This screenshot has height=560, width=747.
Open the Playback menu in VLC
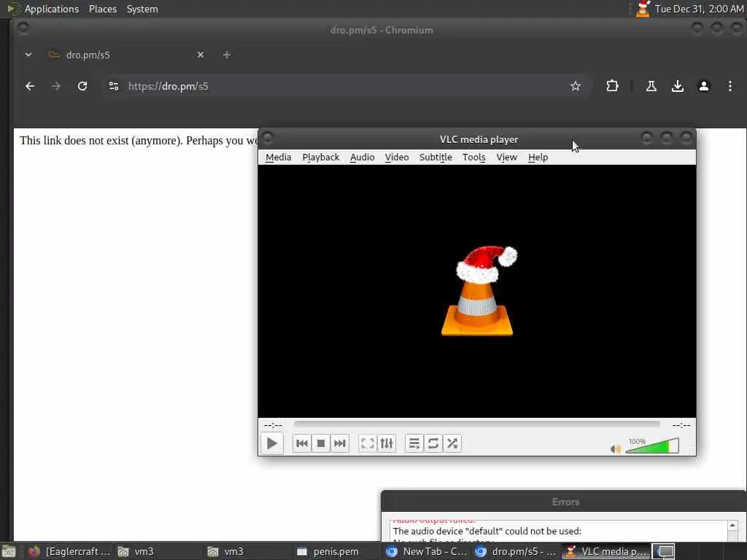coord(321,157)
